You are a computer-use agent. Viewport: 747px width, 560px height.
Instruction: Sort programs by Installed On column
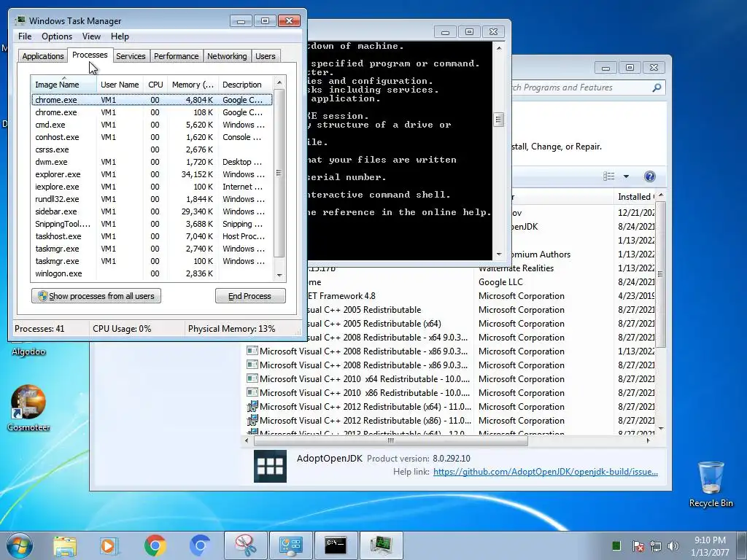pos(636,197)
